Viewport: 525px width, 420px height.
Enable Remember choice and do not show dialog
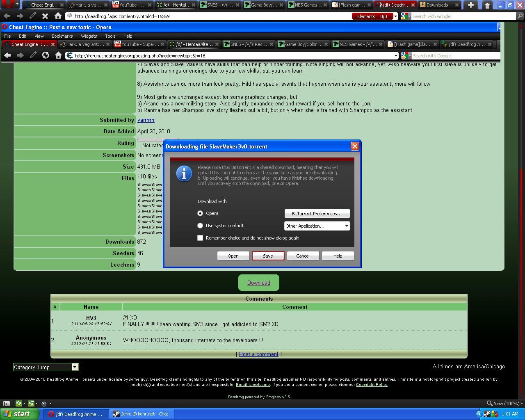coord(200,238)
